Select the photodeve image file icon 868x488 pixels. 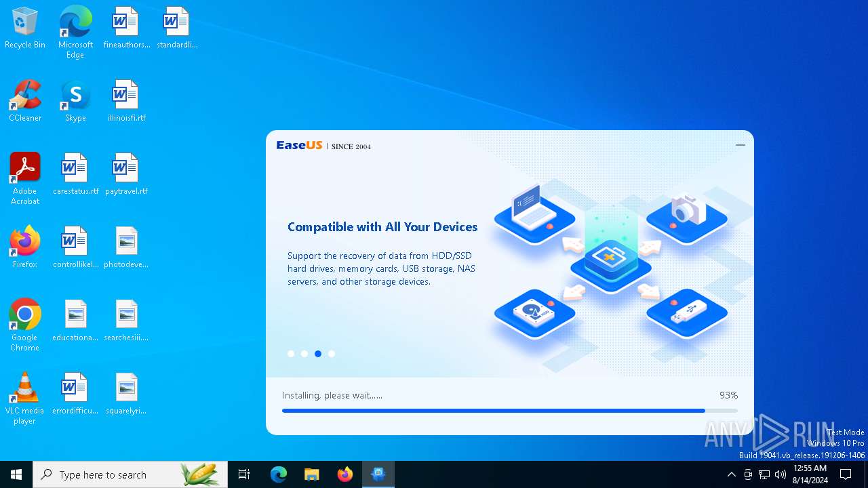click(127, 248)
